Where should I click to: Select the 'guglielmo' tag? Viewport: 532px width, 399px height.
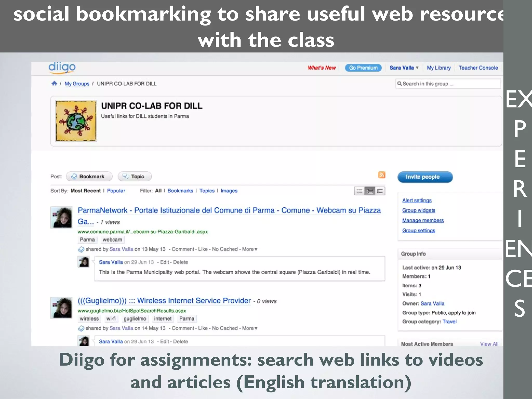coord(135,319)
